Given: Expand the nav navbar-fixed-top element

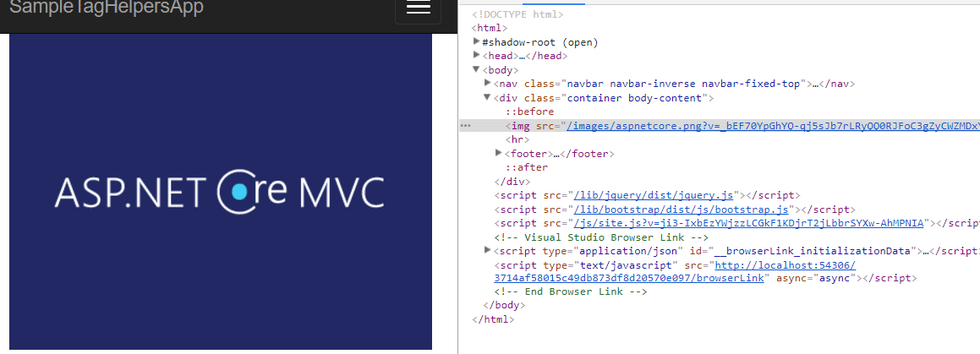Looking at the screenshot, I should 488,83.
